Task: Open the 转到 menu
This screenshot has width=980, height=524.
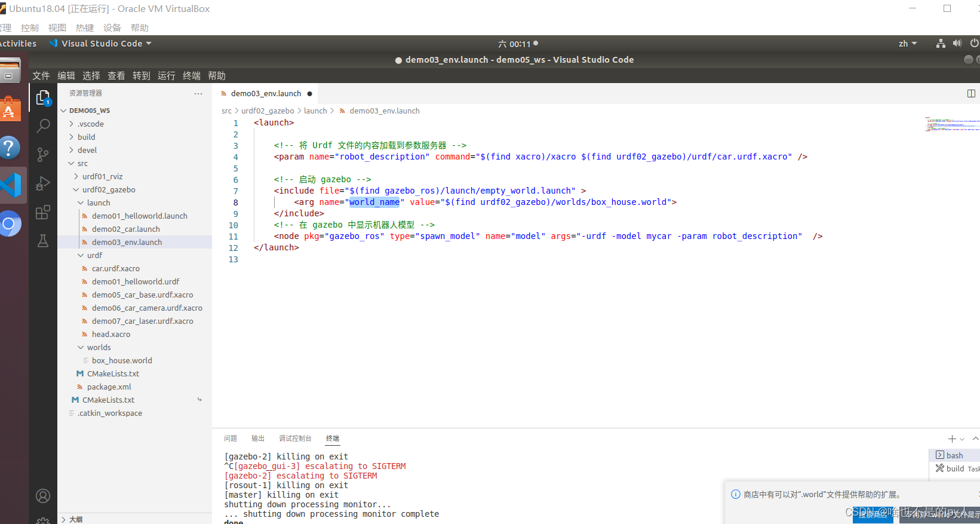Action: (142, 76)
